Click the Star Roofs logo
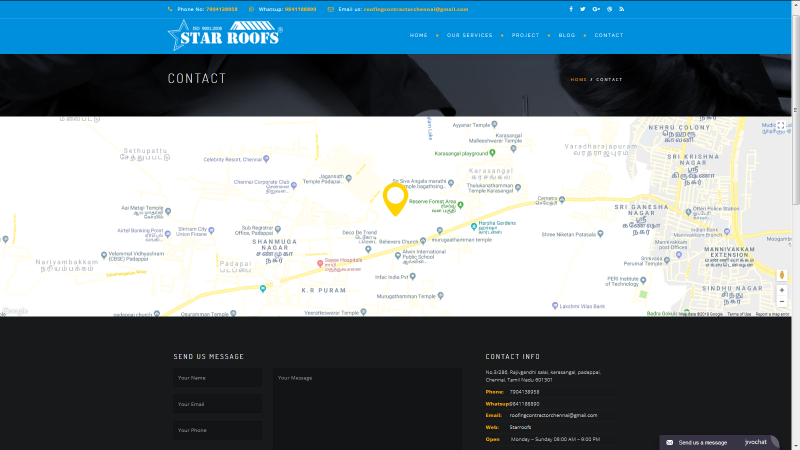The width and height of the screenshot is (800, 450). coord(225,34)
